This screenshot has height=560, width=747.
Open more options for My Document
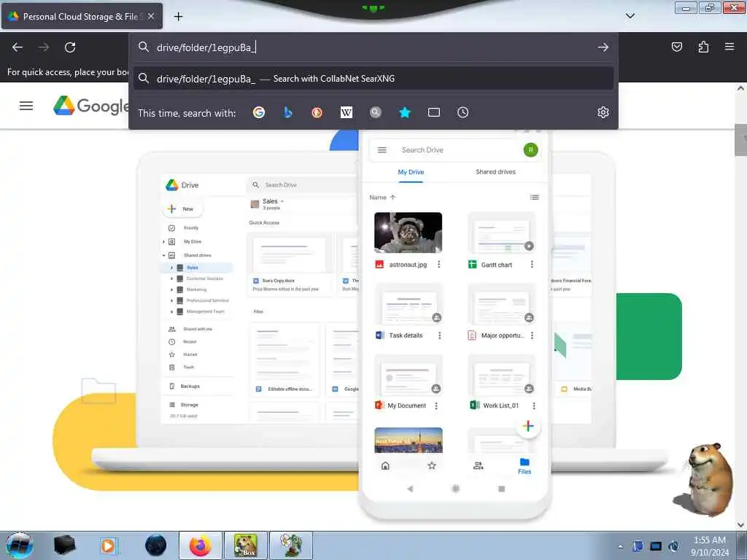pos(436,405)
